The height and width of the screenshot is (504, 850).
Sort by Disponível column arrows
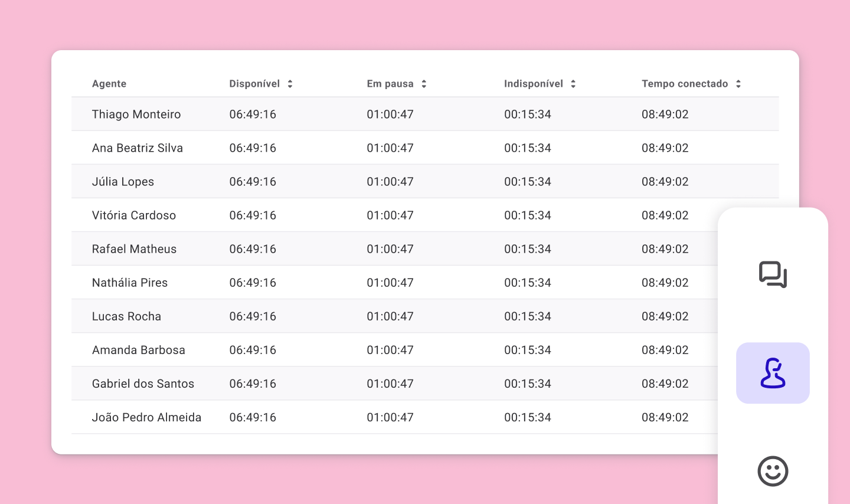[x=290, y=84]
